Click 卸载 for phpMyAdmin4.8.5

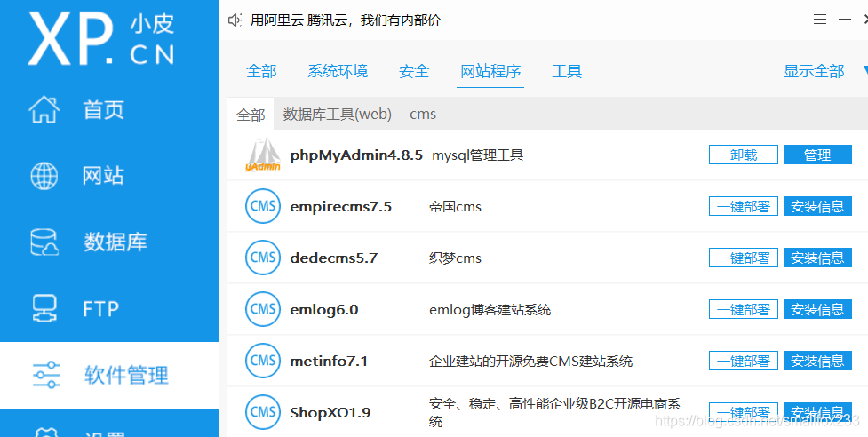click(x=744, y=155)
